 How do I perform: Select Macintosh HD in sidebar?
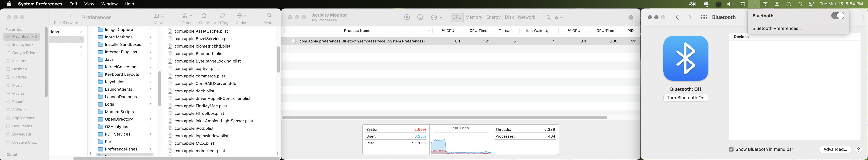click(x=22, y=36)
